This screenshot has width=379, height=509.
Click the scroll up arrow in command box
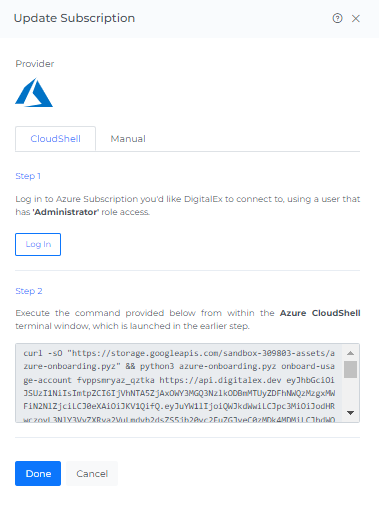350,353
